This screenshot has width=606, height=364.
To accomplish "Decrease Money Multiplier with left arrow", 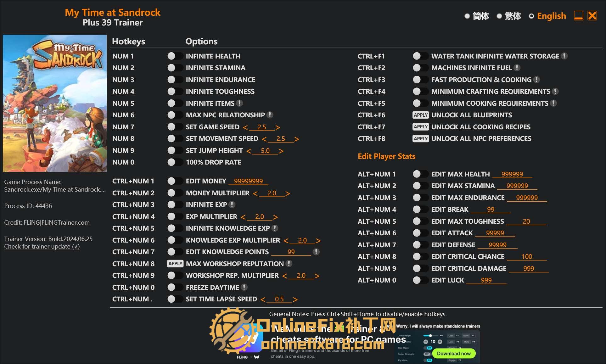I will pyautogui.click(x=255, y=193).
